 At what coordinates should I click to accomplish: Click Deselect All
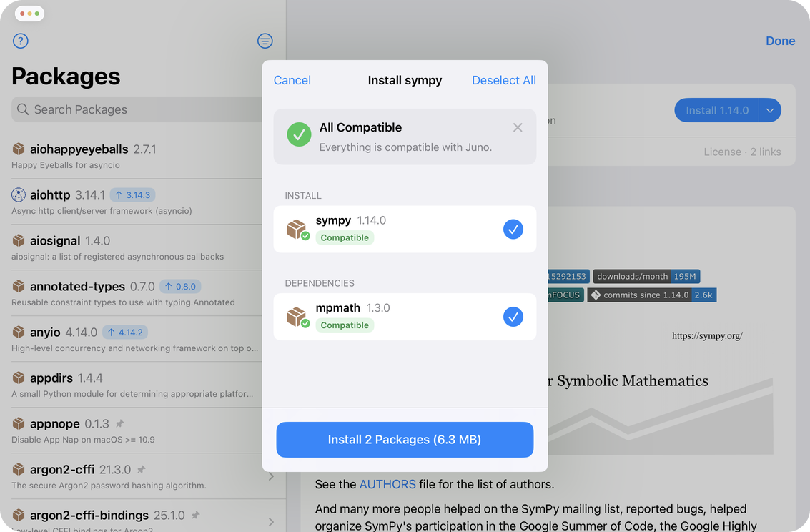click(x=504, y=80)
